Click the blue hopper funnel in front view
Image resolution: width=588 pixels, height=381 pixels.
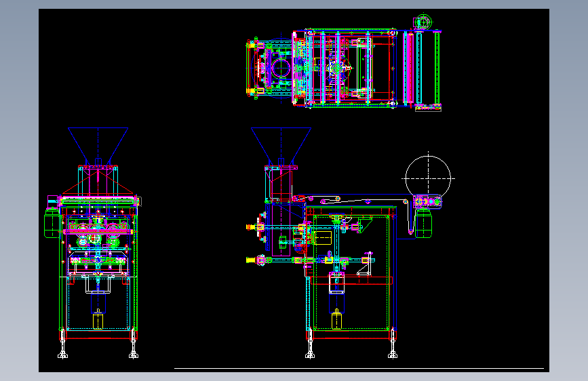point(98,146)
